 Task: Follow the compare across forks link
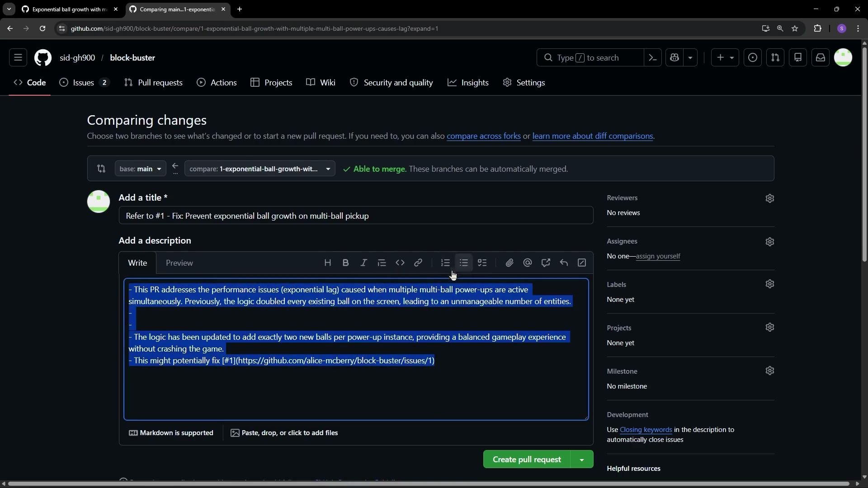(x=483, y=136)
